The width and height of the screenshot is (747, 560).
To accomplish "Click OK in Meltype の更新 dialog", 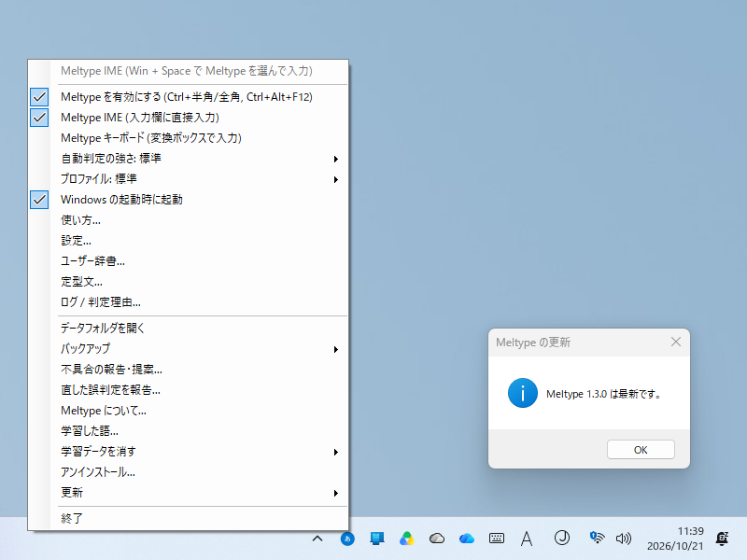I will point(641,450).
